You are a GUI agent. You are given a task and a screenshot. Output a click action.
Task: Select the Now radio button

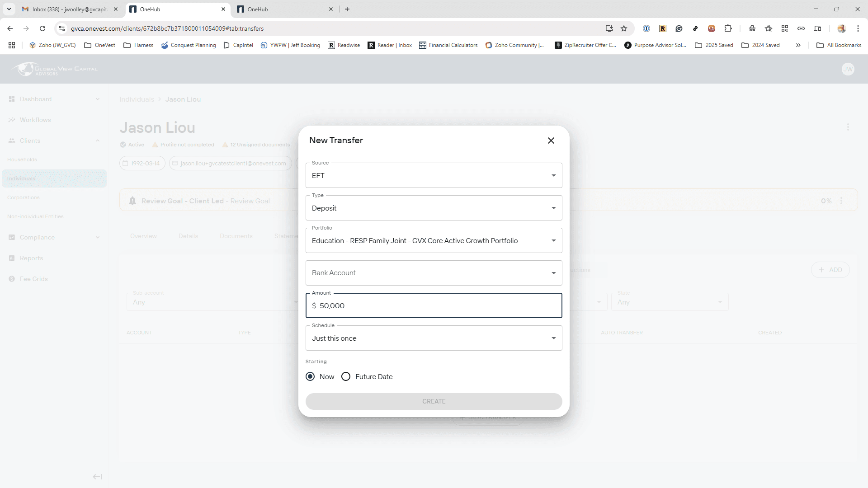tap(310, 376)
